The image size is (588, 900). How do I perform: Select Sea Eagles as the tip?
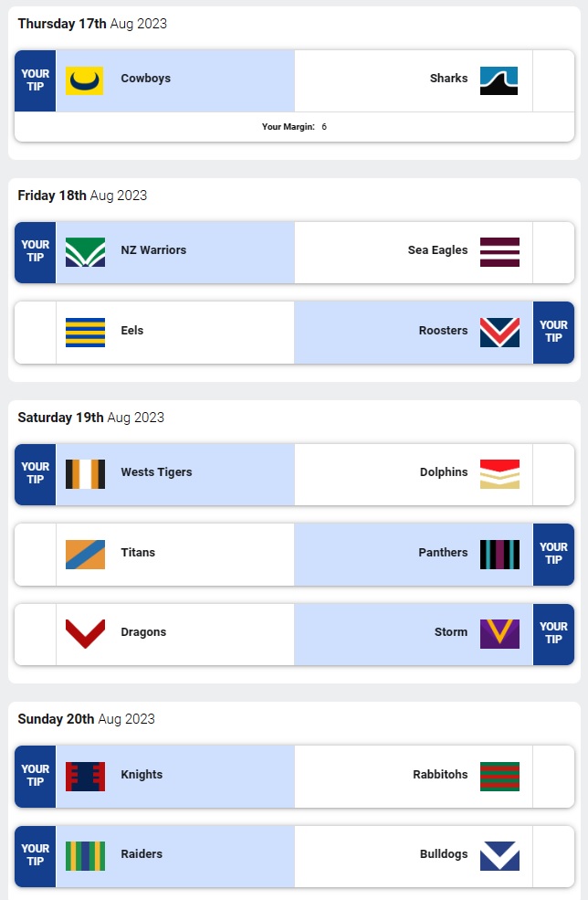coord(437,250)
